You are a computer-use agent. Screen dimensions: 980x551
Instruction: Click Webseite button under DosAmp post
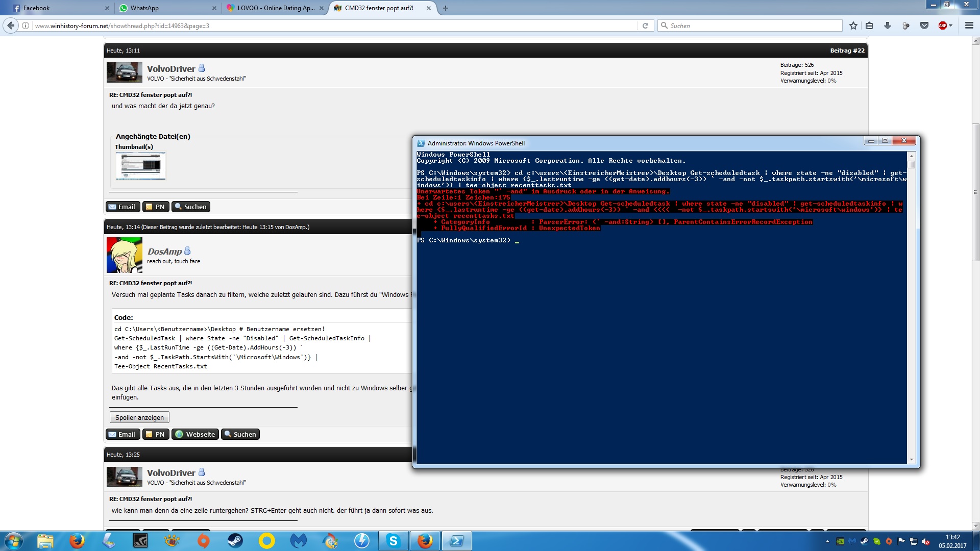[195, 434]
